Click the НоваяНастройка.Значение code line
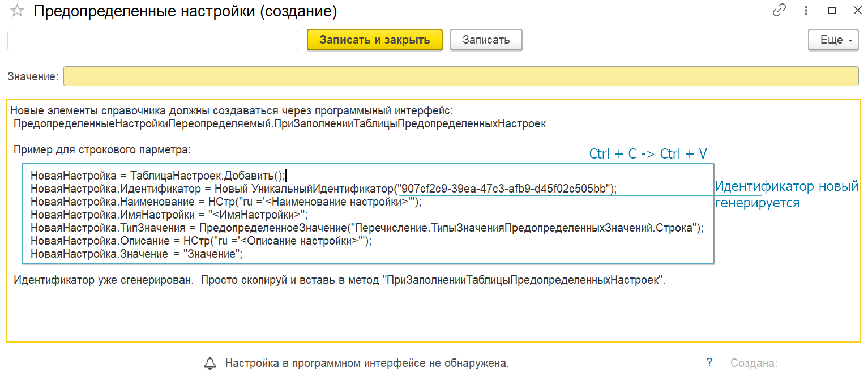The width and height of the screenshot is (868, 376). [136, 254]
